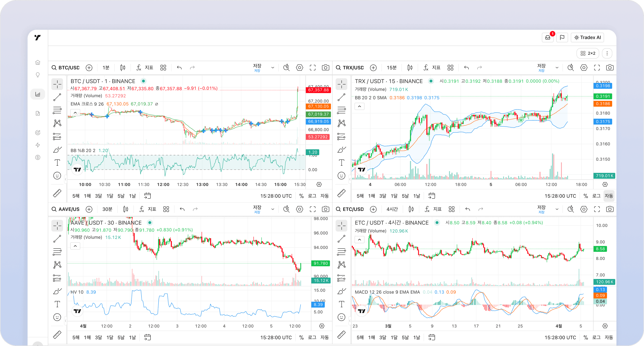Open 지표 indicators on TRX chart
Screen dimensions: 644x346
pos(432,68)
